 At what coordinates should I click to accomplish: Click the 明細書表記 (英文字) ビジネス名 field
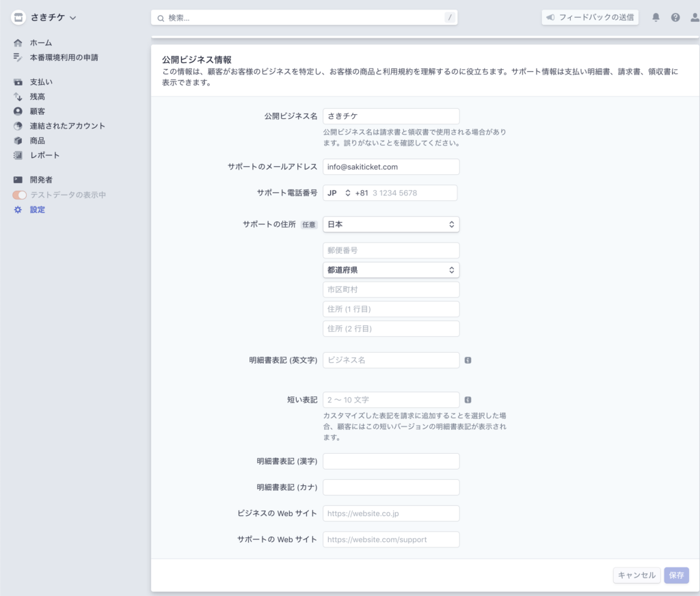tap(391, 360)
